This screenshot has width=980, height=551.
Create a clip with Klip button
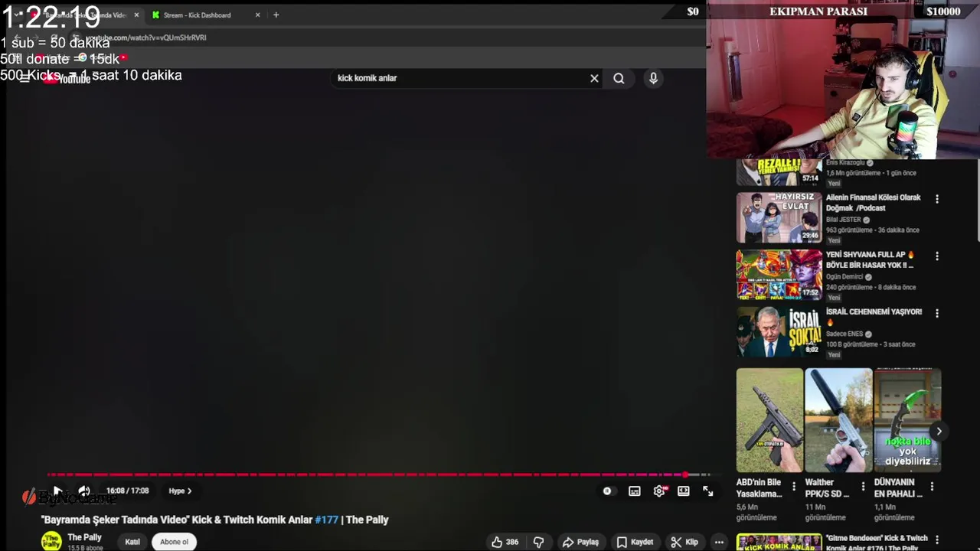[x=684, y=542]
